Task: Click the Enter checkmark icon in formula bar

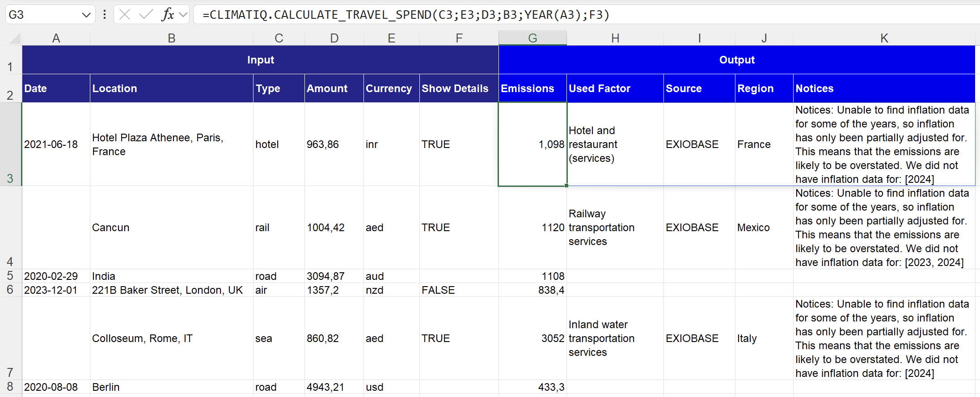Action: point(146,15)
